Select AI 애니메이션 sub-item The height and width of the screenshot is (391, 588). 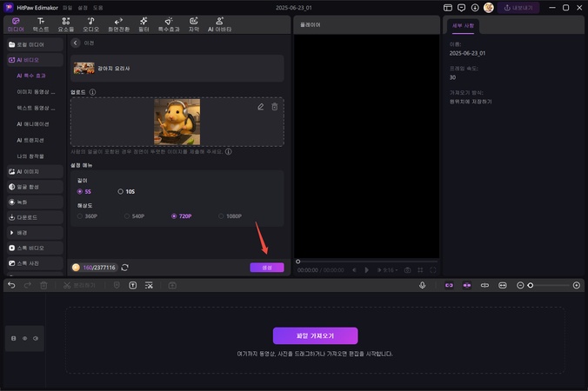(33, 124)
